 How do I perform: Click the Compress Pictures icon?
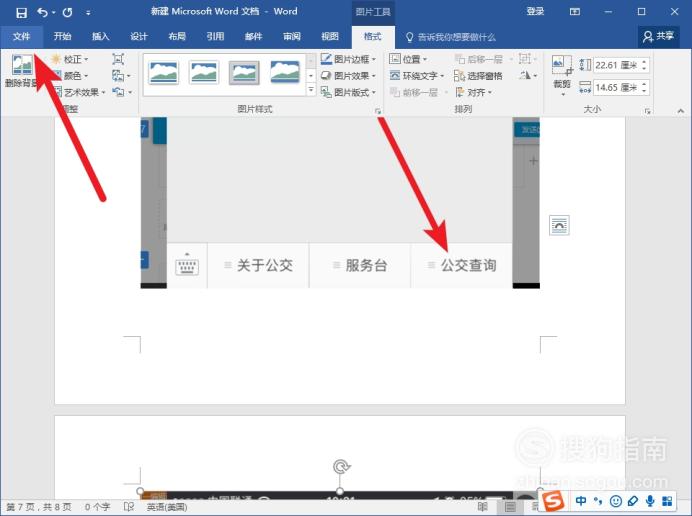pyautogui.click(x=118, y=59)
